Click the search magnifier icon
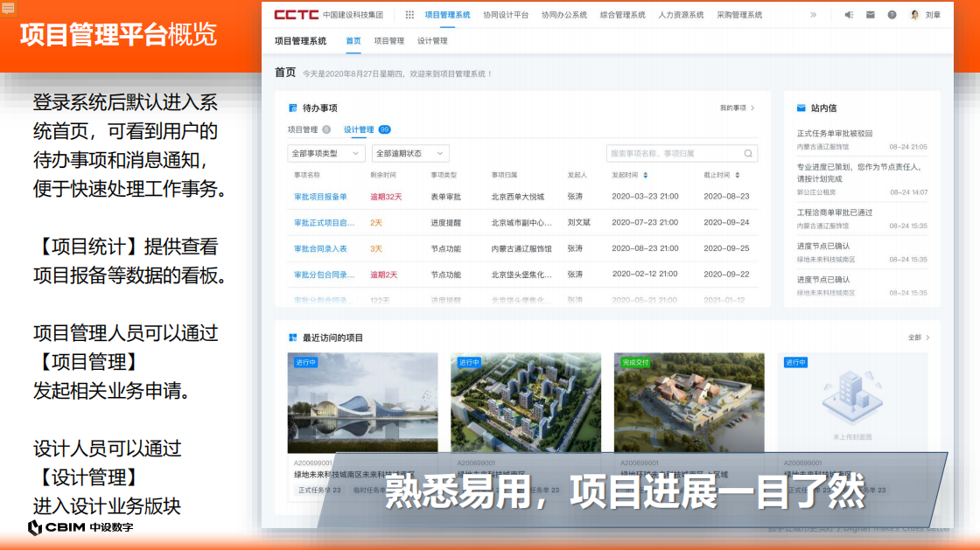Screen dimensions: 980x550 (x=748, y=154)
